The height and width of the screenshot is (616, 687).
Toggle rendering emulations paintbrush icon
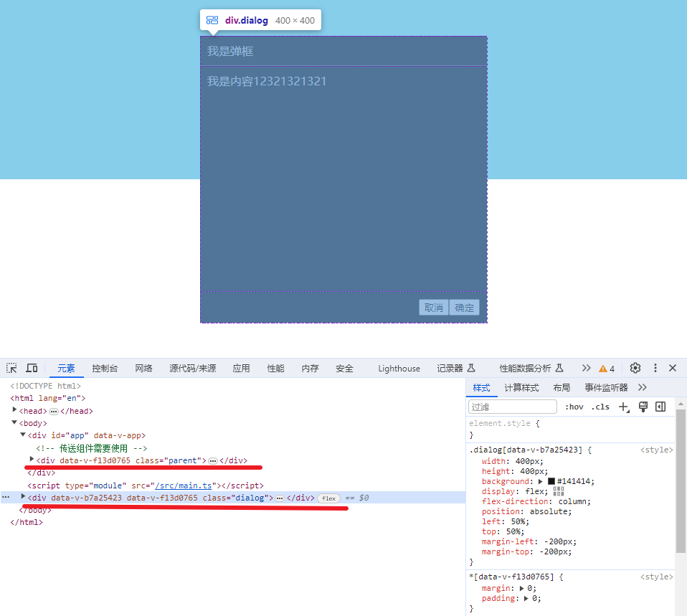click(x=643, y=407)
